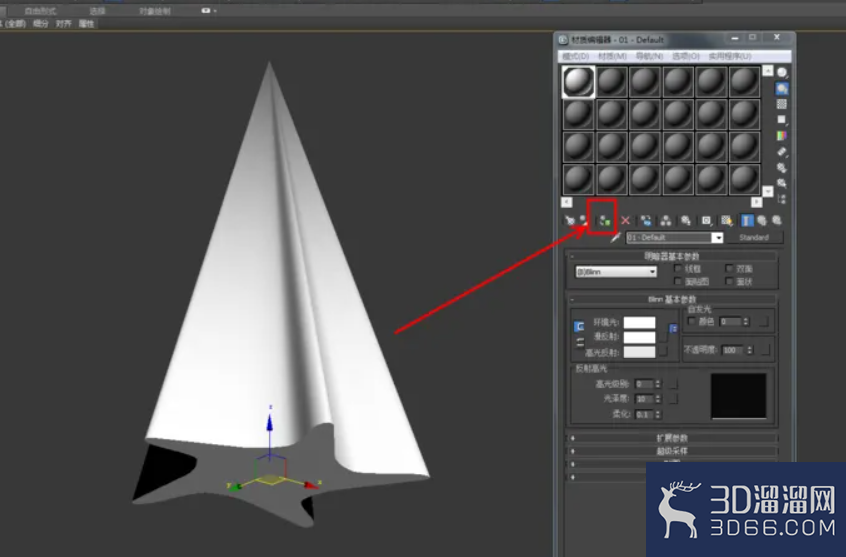
Task: Click the Put to Library icon
Action: pyautogui.click(x=686, y=220)
